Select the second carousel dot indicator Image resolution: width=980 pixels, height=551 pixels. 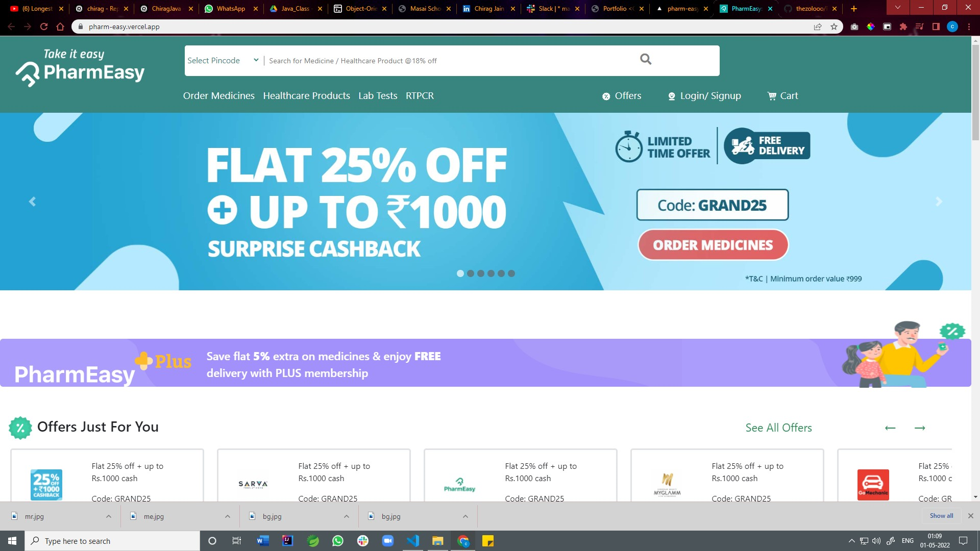coord(471,273)
